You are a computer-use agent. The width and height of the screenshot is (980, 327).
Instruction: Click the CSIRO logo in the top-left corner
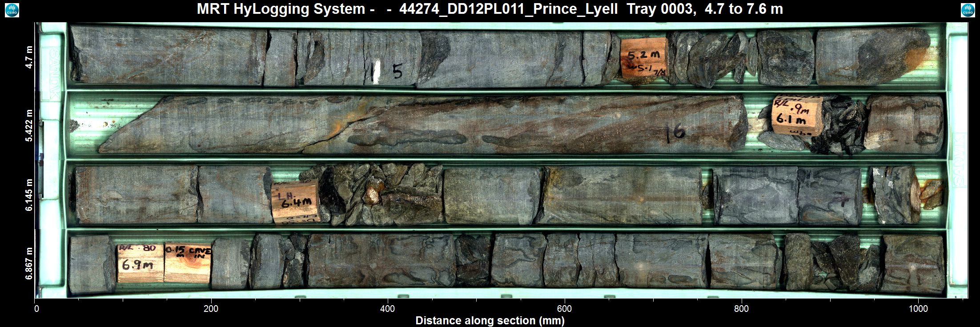pyautogui.click(x=12, y=10)
